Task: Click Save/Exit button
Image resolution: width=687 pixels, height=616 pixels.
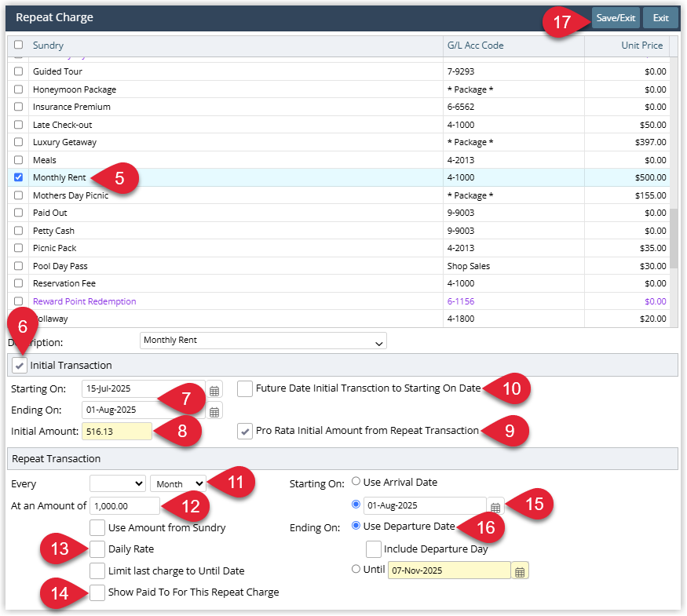Action: [x=616, y=18]
